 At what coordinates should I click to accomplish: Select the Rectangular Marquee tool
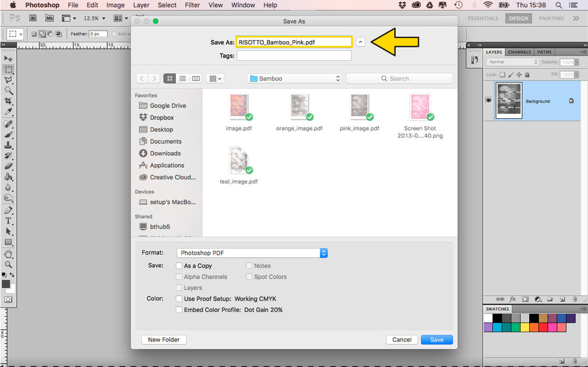8,69
